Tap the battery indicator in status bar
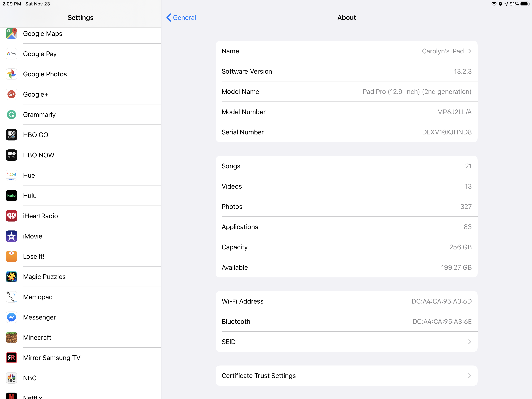The width and height of the screenshot is (532, 399). pos(524,4)
